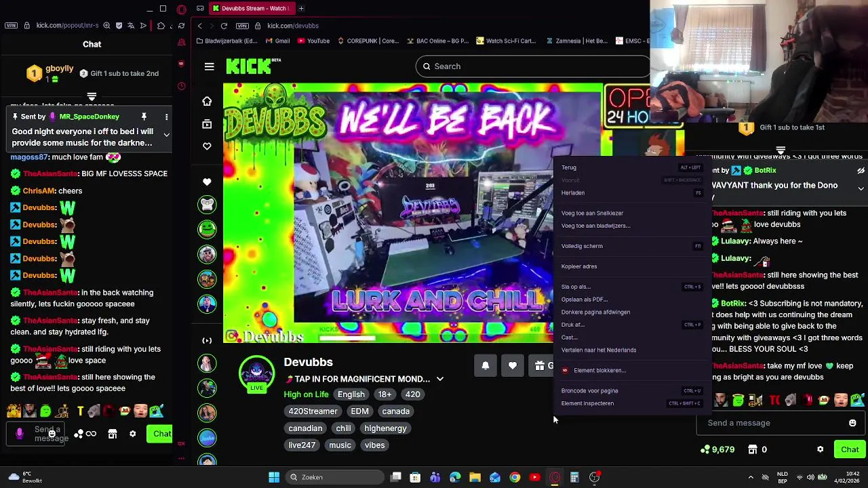
Task: Select Kopieer adres menu entry
Action: [631, 266]
